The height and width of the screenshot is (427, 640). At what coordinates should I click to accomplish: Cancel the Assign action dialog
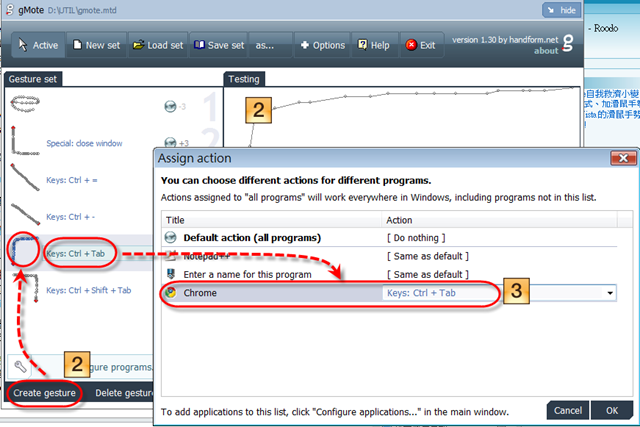click(568, 410)
